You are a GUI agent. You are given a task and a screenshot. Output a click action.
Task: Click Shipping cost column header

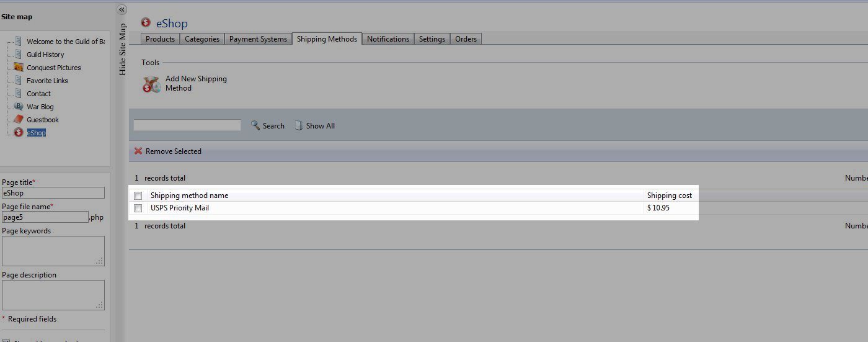pyautogui.click(x=670, y=196)
